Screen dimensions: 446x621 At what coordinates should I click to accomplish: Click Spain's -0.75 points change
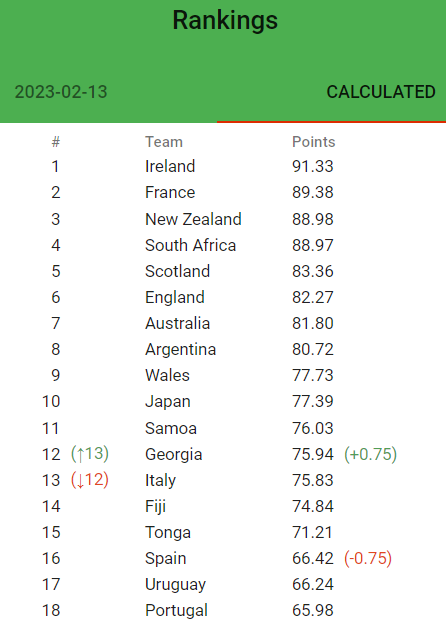[368, 558]
